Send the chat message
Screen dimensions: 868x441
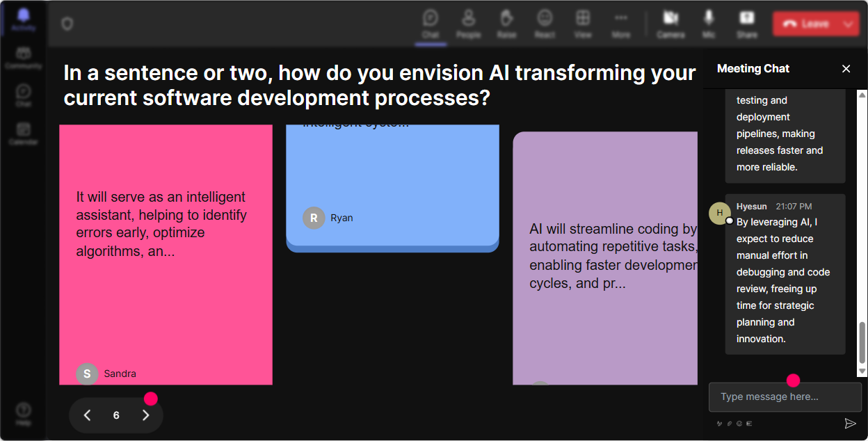[x=850, y=423]
